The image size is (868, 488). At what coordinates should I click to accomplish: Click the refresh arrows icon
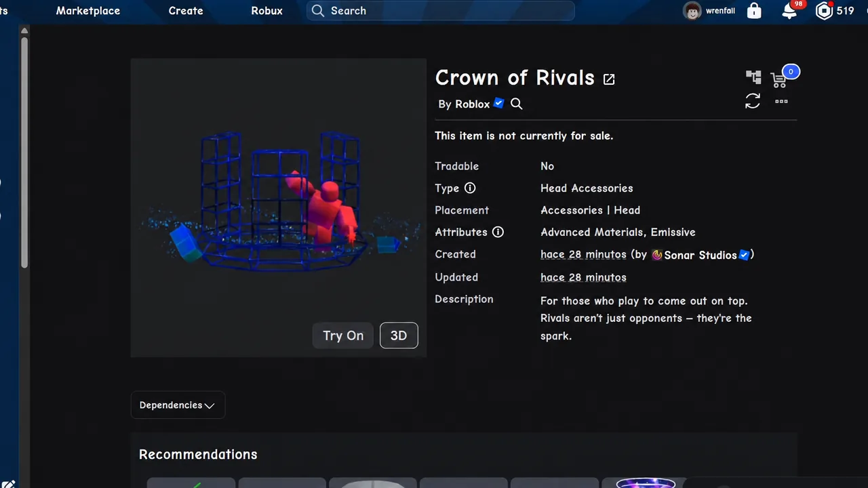tap(753, 101)
